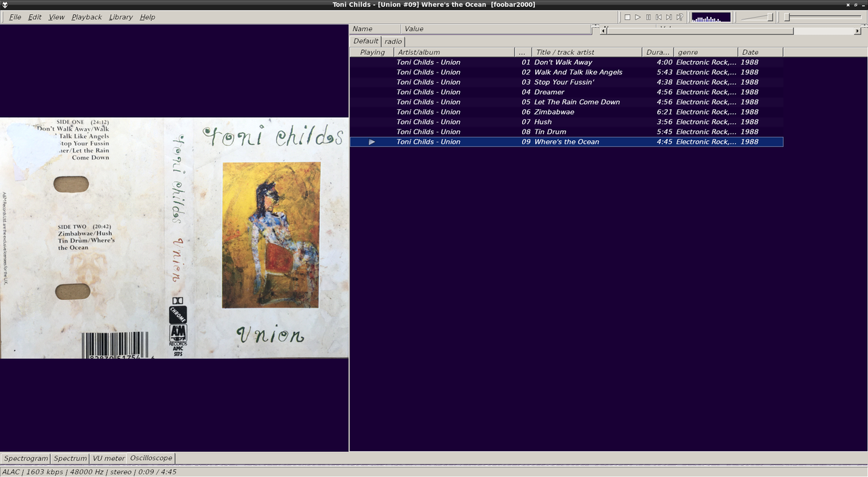
Task: Click the Toni Childs Union album art
Action: (174, 238)
